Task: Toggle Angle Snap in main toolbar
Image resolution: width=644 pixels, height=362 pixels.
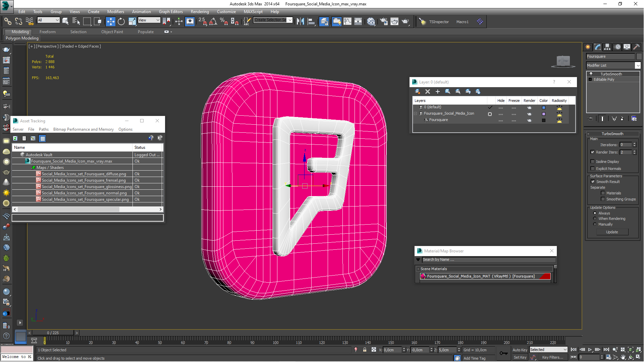Action: coord(213,22)
